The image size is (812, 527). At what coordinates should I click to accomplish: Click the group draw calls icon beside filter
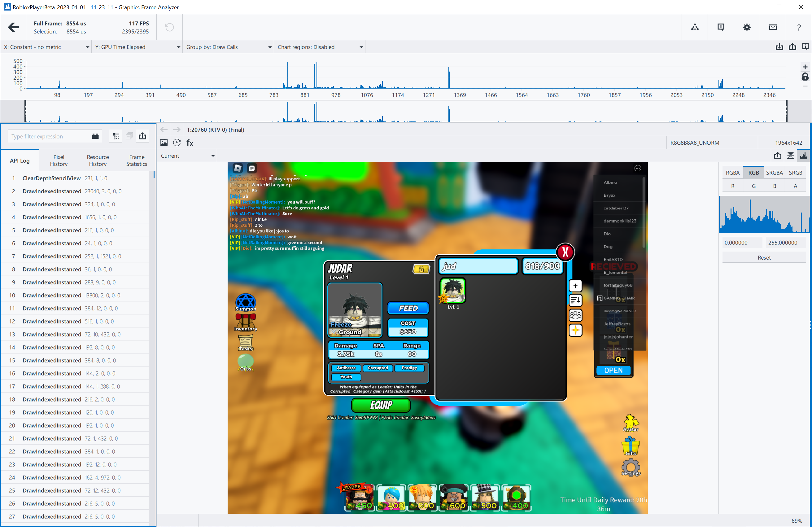point(116,136)
